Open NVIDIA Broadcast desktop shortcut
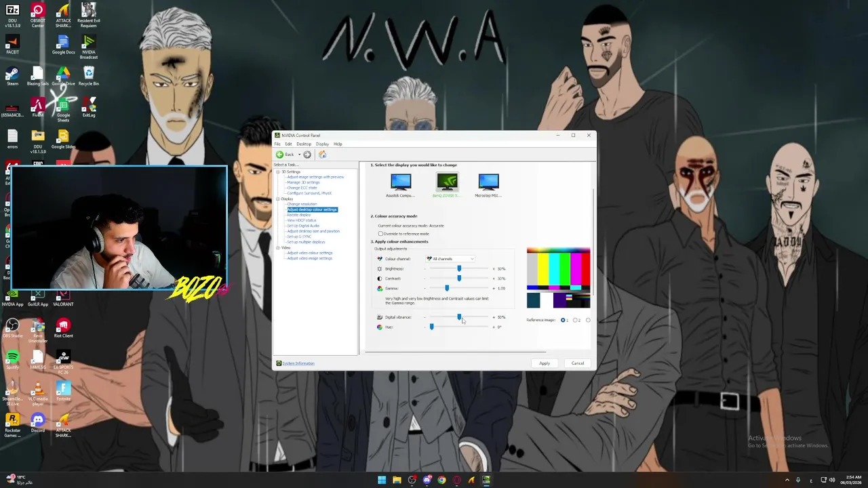The width and height of the screenshot is (868, 488). point(89,47)
